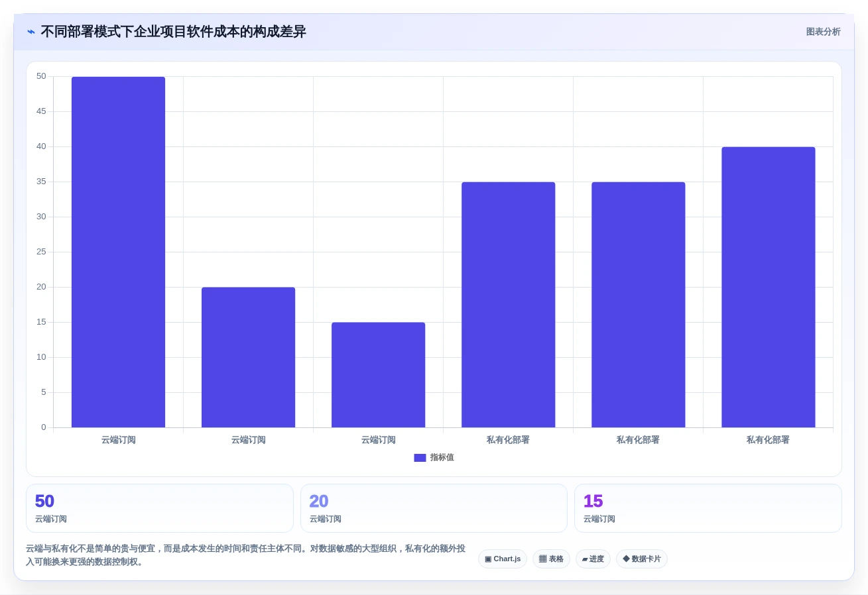Click the Chart.js tag chip
The height and width of the screenshot is (595, 868).
503,559
